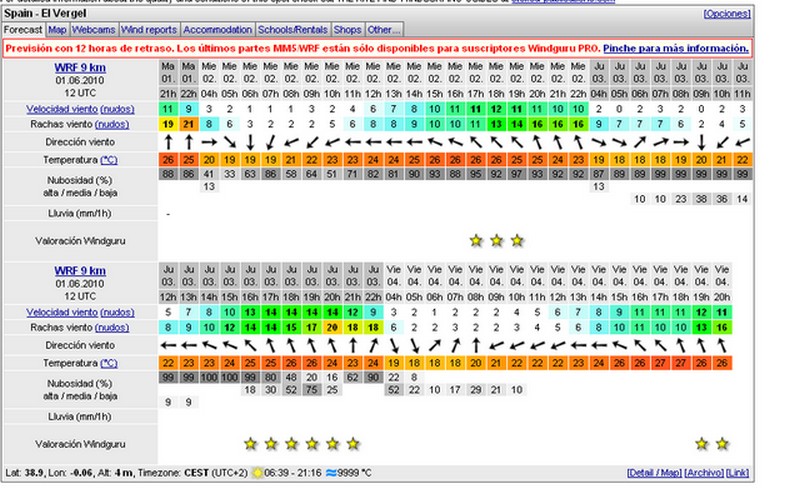Viewport: 800px width, 494px height.
Task: Click the wind direction arrow for Mie 02 06h
Action: tap(250, 142)
